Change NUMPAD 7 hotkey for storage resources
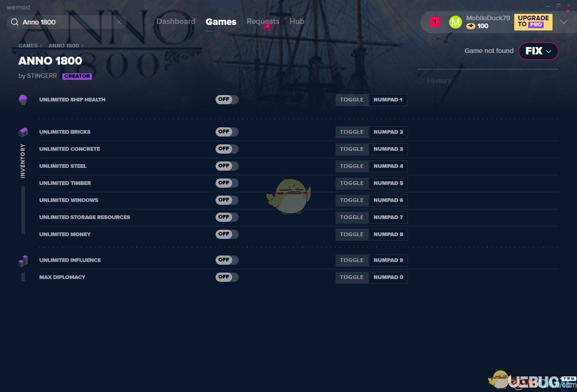This screenshot has width=577, height=392. click(388, 217)
